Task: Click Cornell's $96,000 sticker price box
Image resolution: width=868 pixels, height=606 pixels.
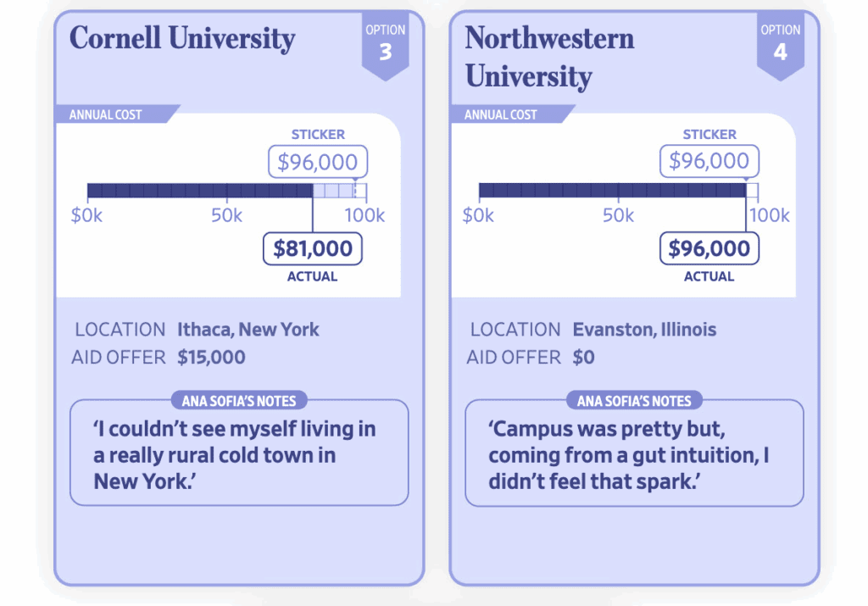Action: [x=318, y=161]
